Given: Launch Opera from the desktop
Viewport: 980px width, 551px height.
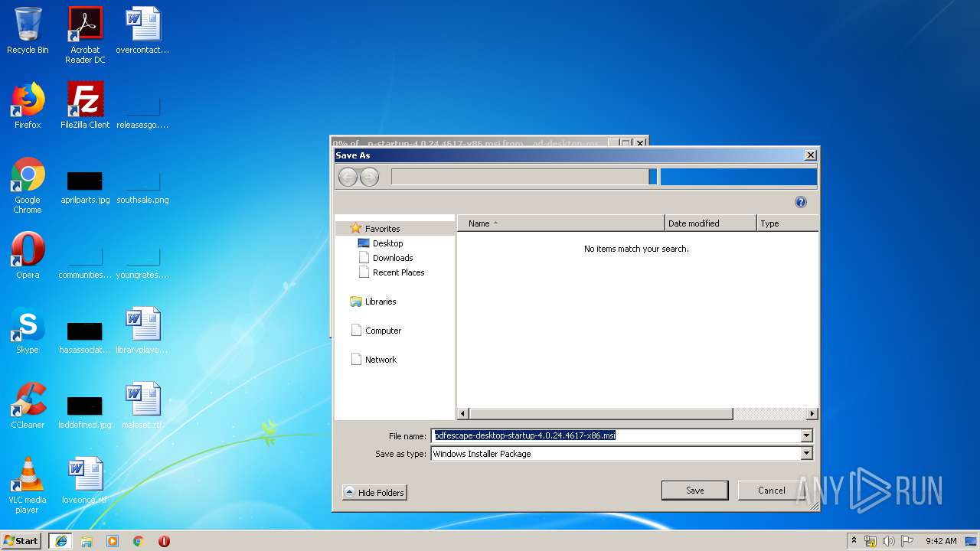Looking at the screenshot, I should click(28, 256).
